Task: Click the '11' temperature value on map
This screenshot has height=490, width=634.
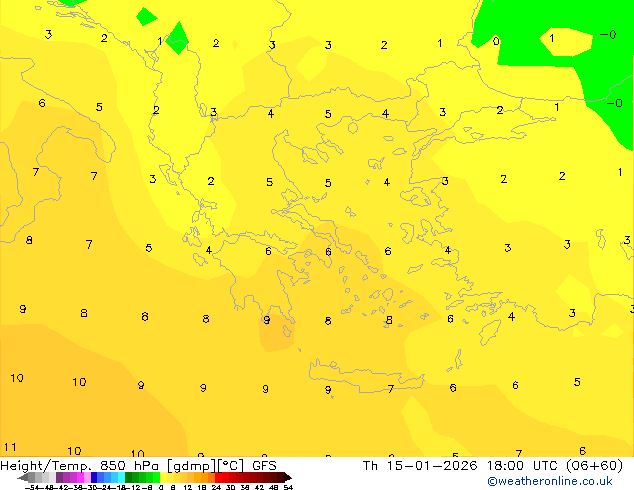Action: click(10, 447)
